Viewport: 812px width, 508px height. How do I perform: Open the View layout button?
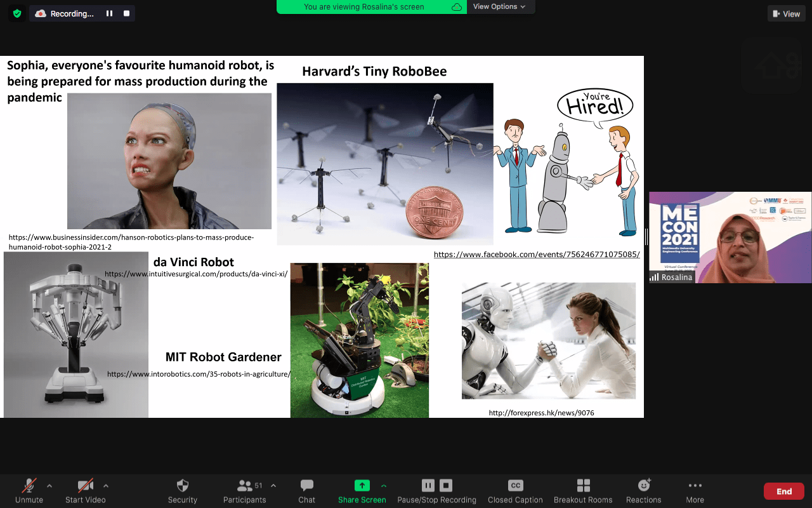(787, 13)
